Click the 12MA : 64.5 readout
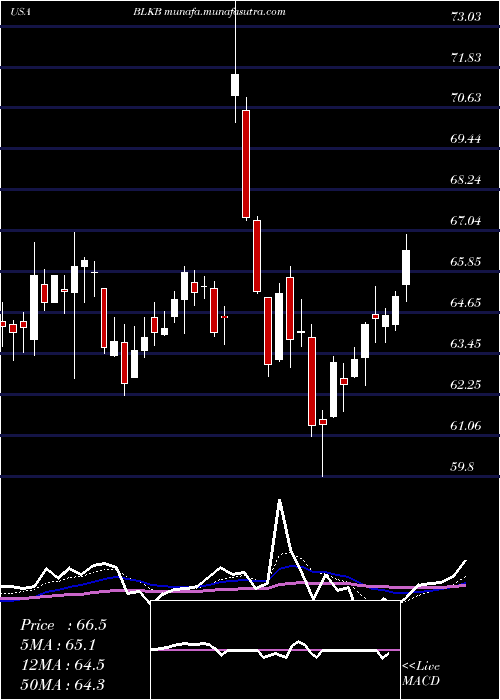Screen dimensions: 500x700 point(62,664)
